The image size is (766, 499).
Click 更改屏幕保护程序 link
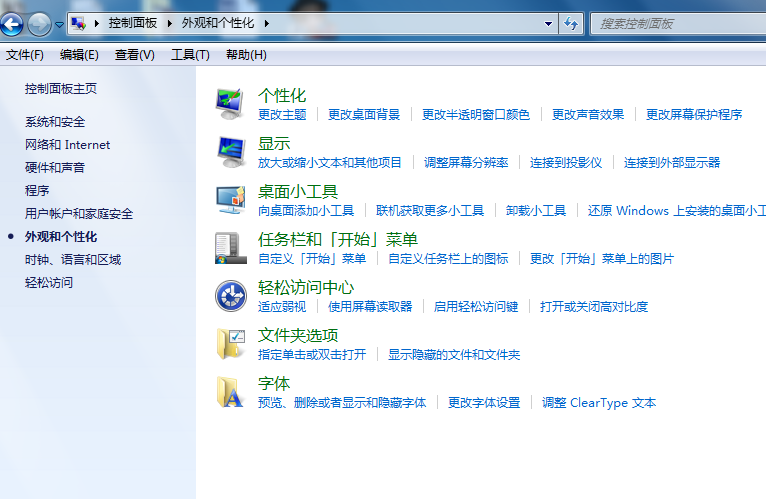(x=694, y=114)
